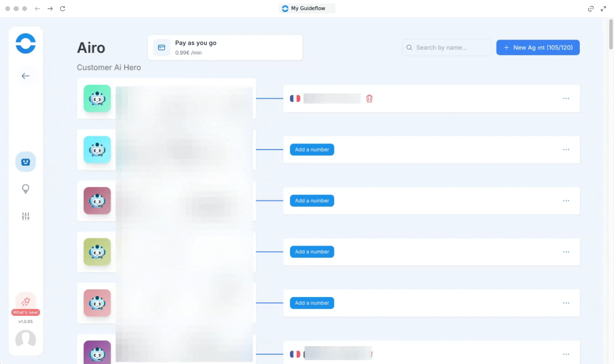Open the agents robot icon in sidebar
The height and width of the screenshot is (364, 614).
pos(26,162)
